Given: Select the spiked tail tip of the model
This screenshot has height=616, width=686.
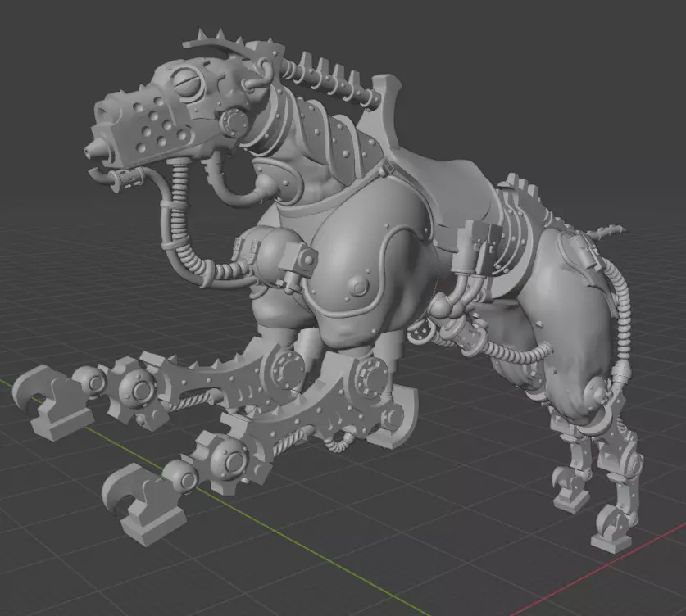Looking at the screenshot, I should [x=607, y=230].
